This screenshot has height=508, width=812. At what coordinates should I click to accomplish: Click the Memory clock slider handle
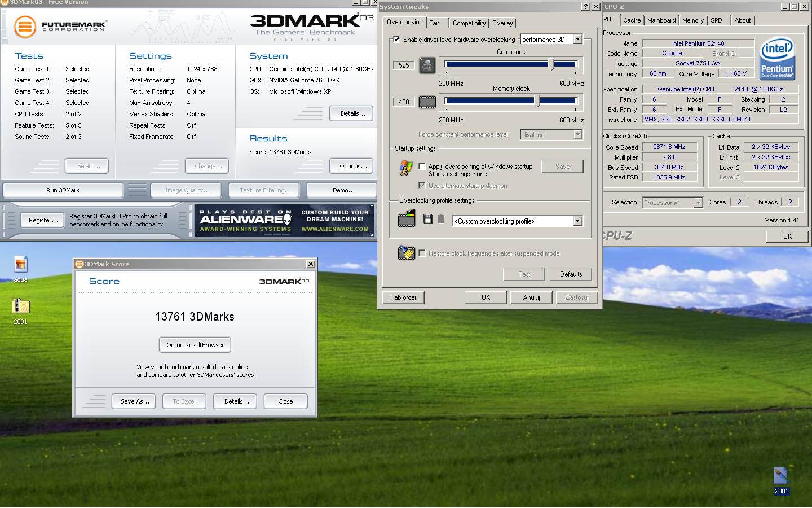pyautogui.click(x=537, y=101)
